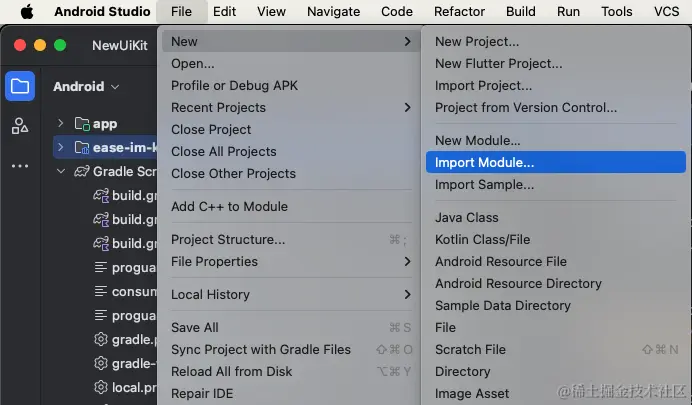Screen dimensions: 692x405
Task: Select Project from Version Control option
Action: pos(526,108)
